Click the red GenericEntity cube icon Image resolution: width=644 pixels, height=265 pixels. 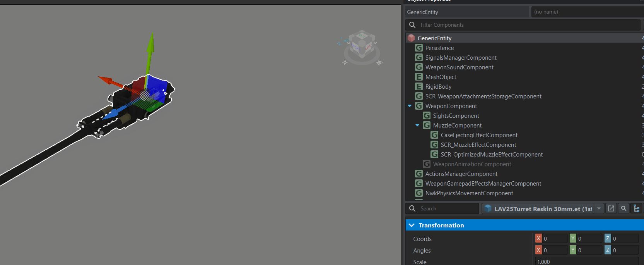[x=411, y=38]
